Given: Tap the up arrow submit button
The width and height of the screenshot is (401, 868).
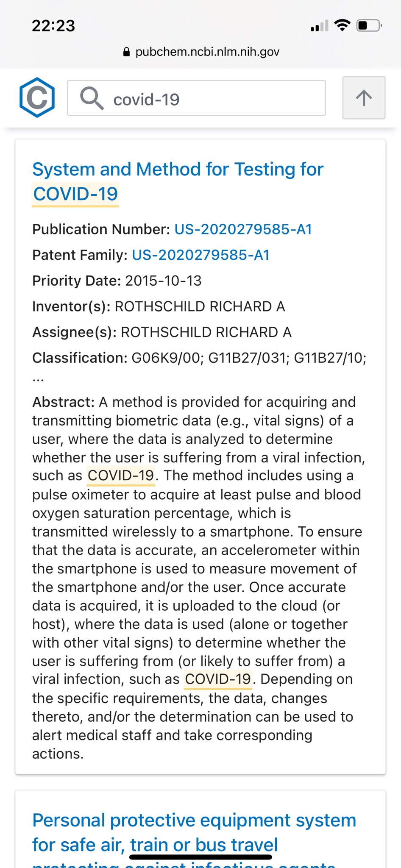Looking at the screenshot, I should point(364,98).
